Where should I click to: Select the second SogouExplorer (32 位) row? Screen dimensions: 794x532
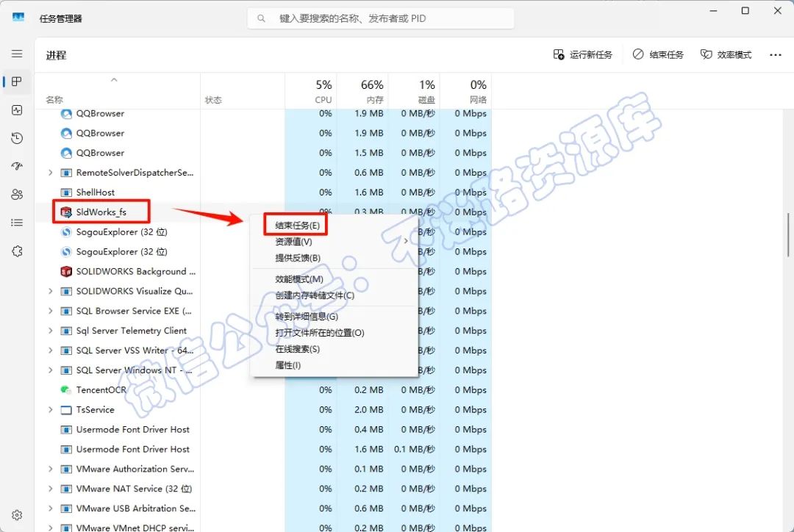pyautogui.click(x=263, y=251)
